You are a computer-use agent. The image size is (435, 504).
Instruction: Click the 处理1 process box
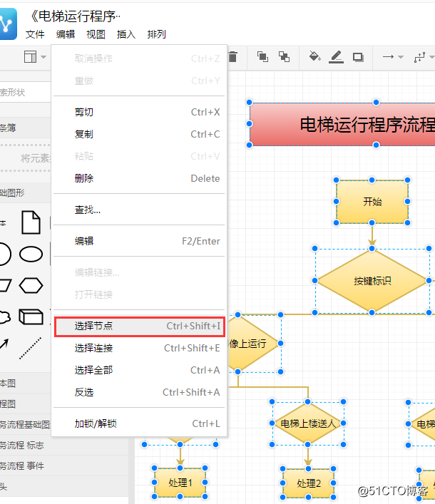click(180, 483)
